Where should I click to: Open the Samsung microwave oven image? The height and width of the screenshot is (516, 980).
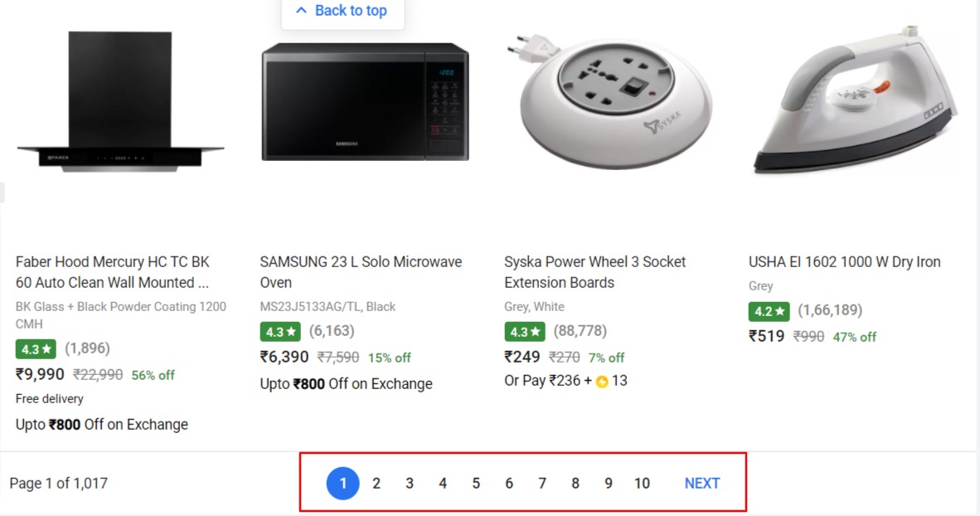(365, 102)
